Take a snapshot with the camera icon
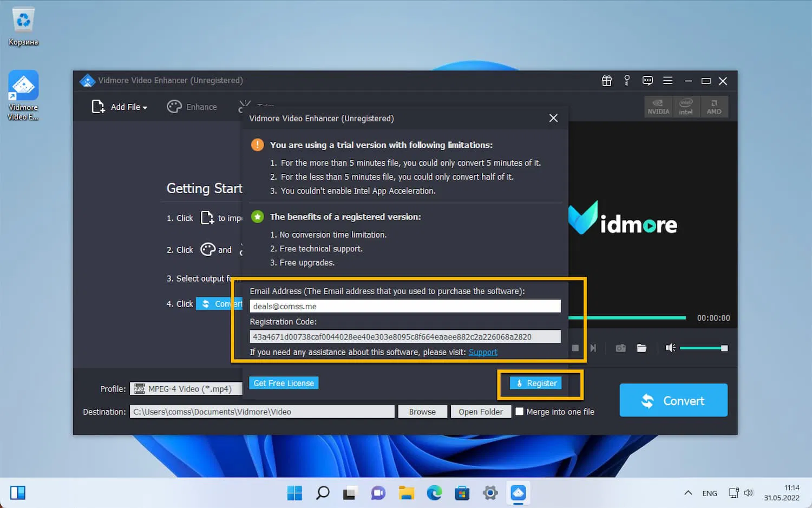This screenshot has height=508, width=812. click(621, 348)
